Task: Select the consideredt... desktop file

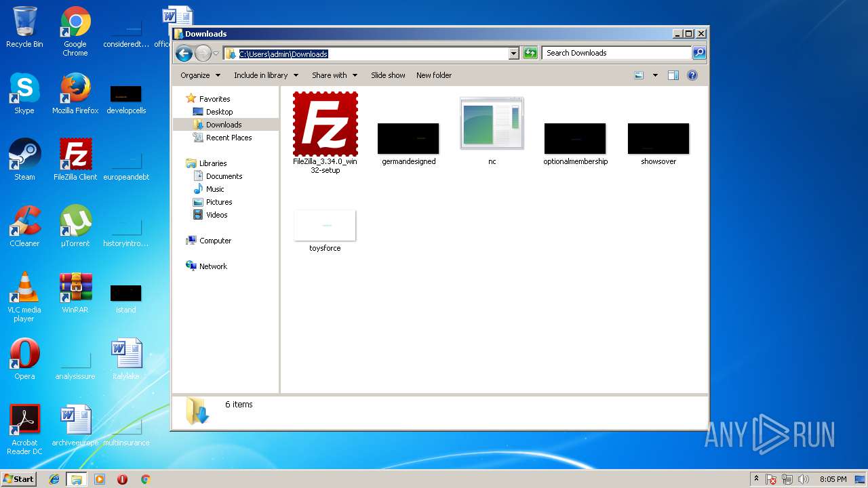Action: pos(126,33)
